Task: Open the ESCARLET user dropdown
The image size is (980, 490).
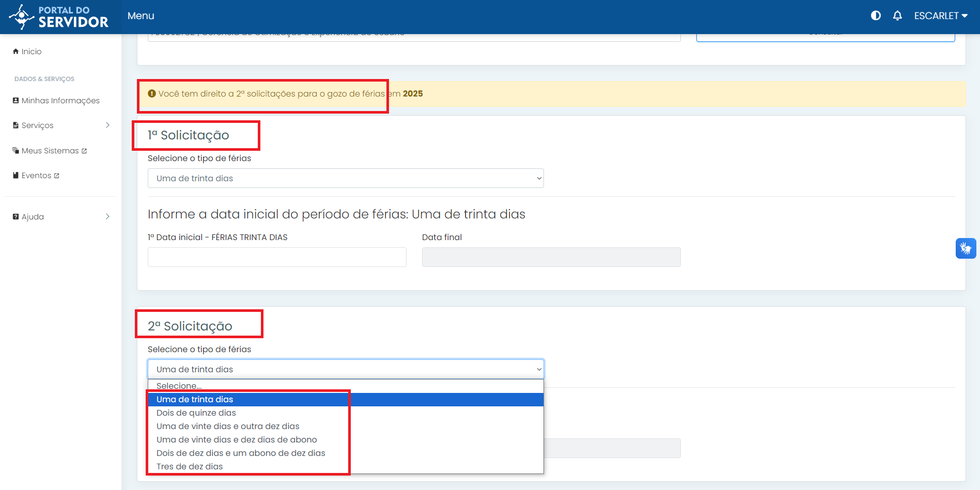Action: (941, 15)
